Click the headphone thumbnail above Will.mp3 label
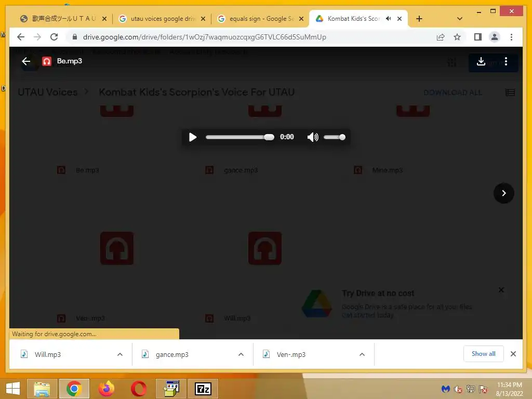 264,248
